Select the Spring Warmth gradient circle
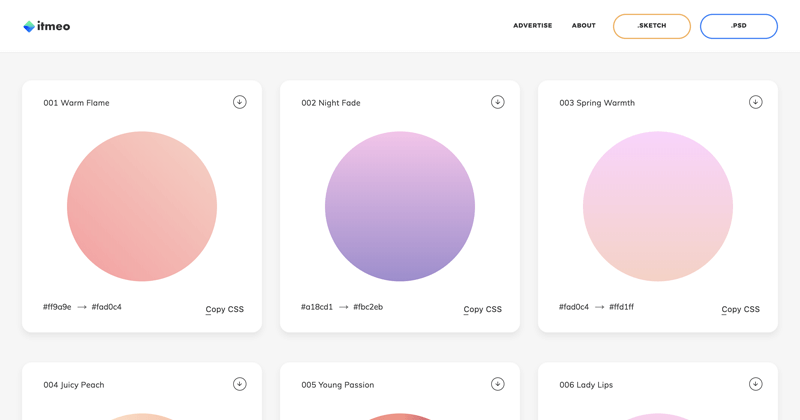The width and height of the screenshot is (800, 420). click(658, 206)
